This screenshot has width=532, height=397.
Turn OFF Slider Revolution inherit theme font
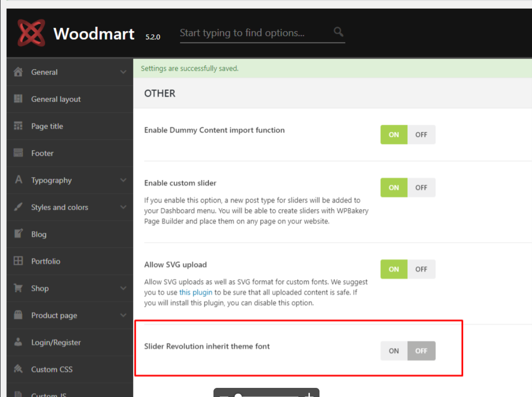[x=421, y=351]
